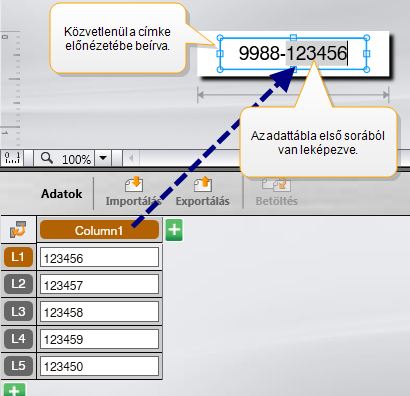Click the Betöltés button
Image resolution: width=410 pixels, height=396 pixels.
[277, 193]
